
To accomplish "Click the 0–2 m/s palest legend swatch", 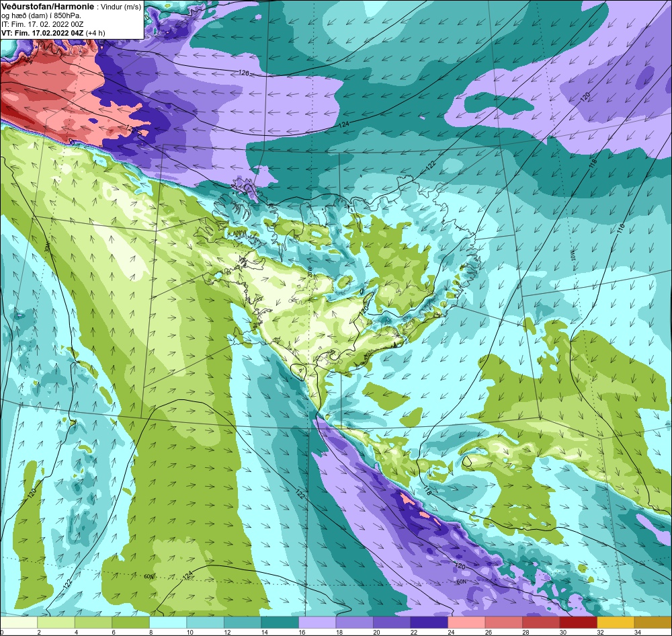I will 19,623.
